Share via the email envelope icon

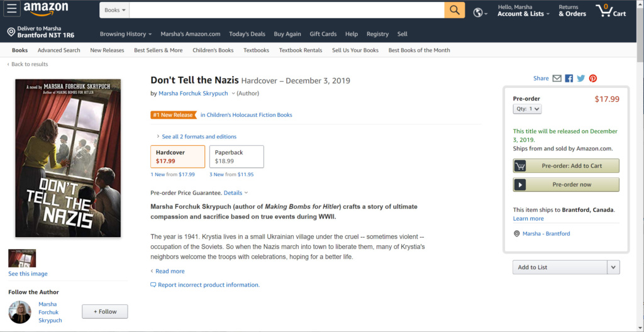557,79
